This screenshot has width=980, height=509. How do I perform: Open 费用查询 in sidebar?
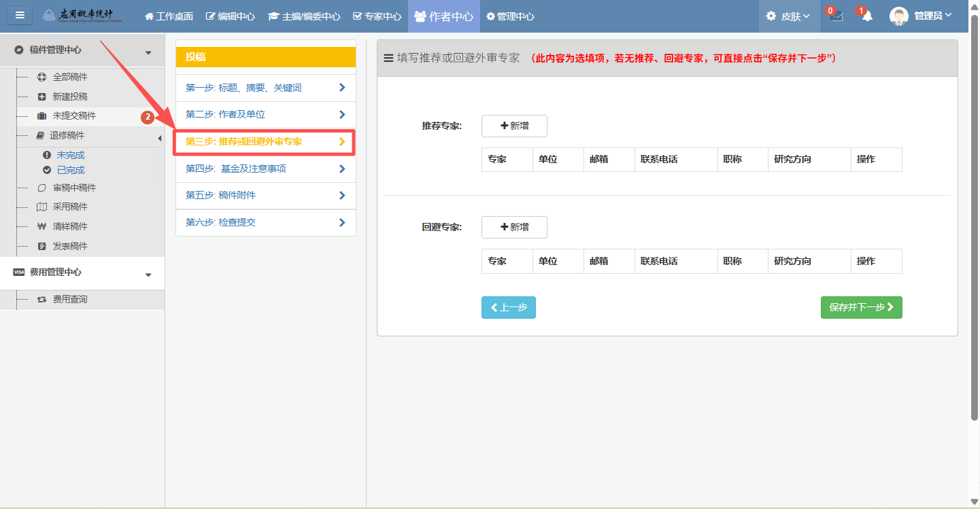pos(70,299)
